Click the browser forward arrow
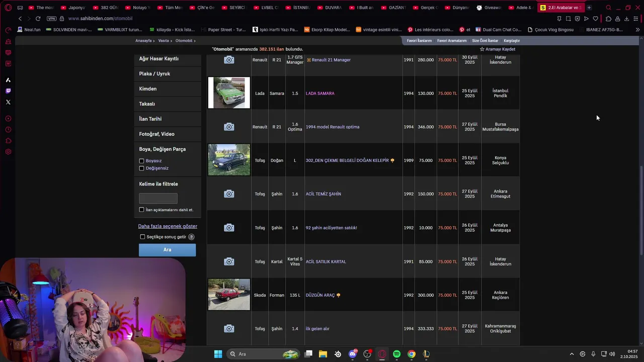 tap(29, 19)
